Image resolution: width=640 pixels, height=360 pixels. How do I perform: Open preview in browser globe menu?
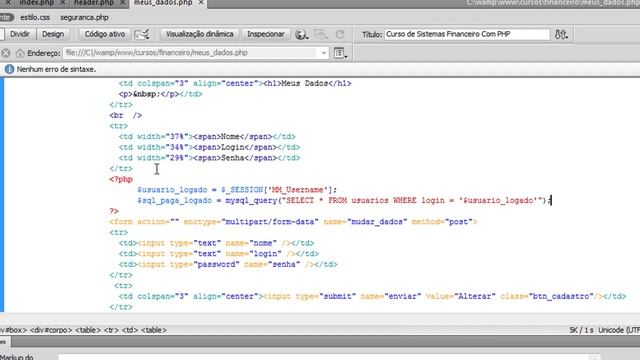pyautogui.click(x=301, y=34)
